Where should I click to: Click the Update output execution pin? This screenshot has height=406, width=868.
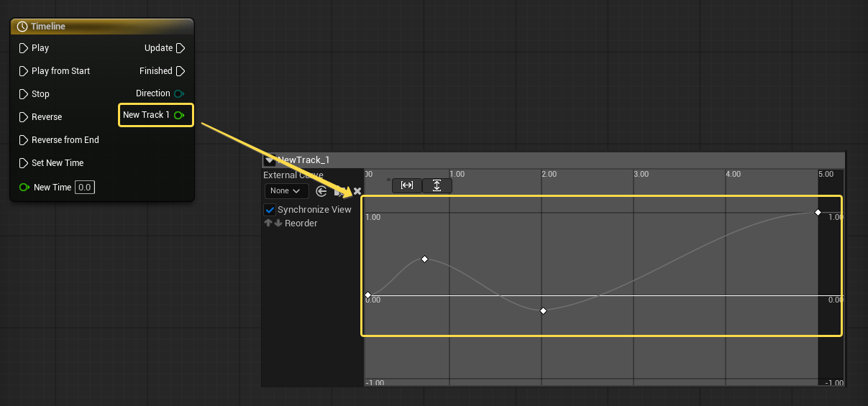(181, 48)
